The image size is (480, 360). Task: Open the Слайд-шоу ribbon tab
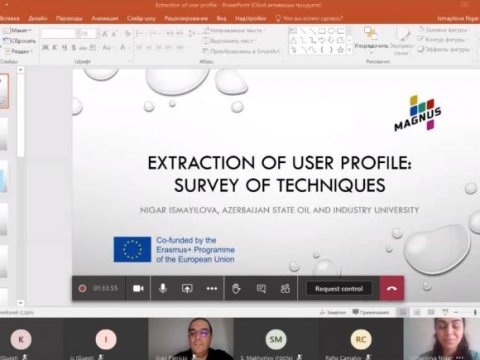(x=141, y=18)
